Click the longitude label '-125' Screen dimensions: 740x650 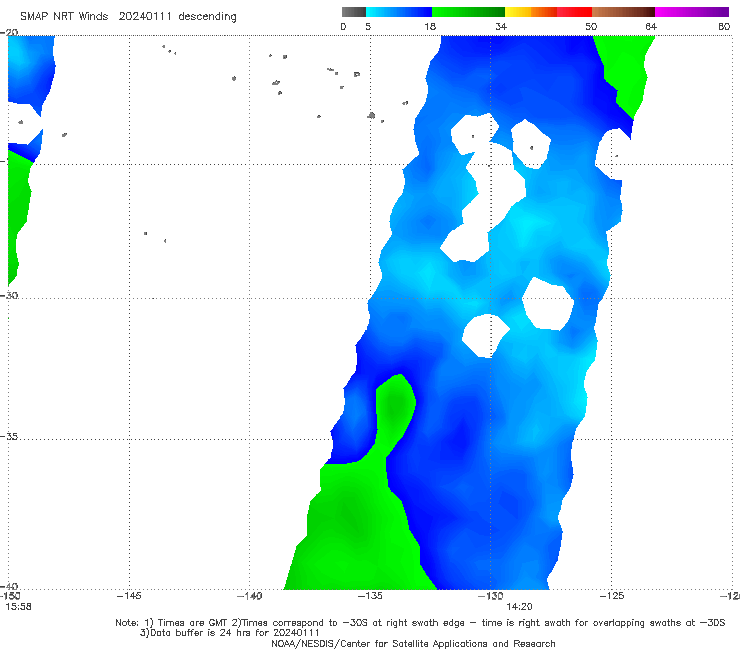tap(611, 596)
